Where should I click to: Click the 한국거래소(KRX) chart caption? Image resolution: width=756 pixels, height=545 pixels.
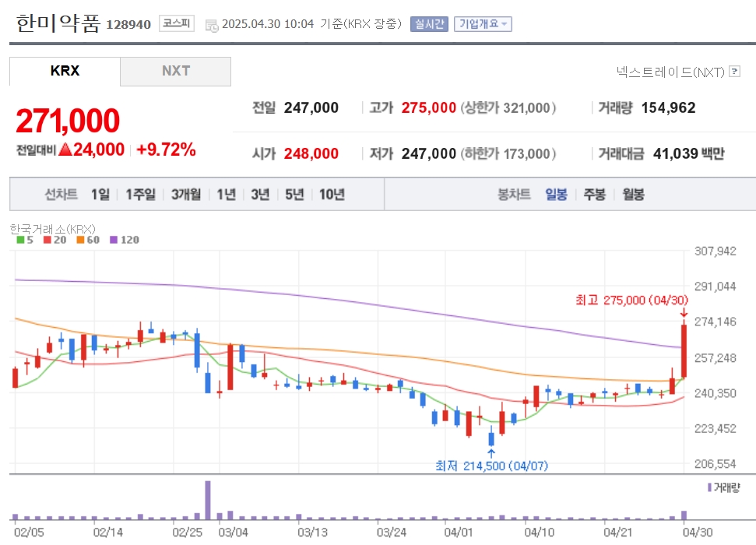point(52,229)
